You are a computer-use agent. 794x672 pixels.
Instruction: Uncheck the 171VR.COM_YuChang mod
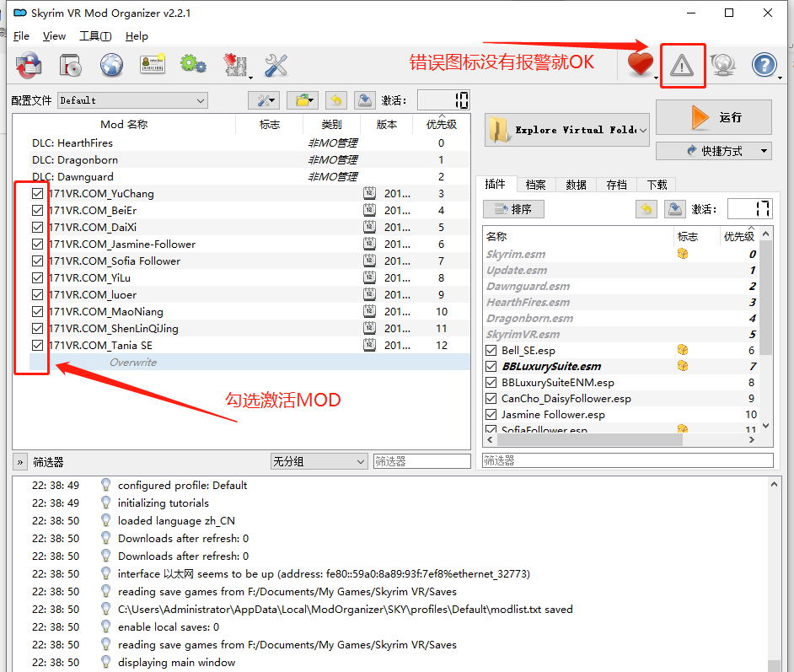pyautogui.click(x=37, y=194)
